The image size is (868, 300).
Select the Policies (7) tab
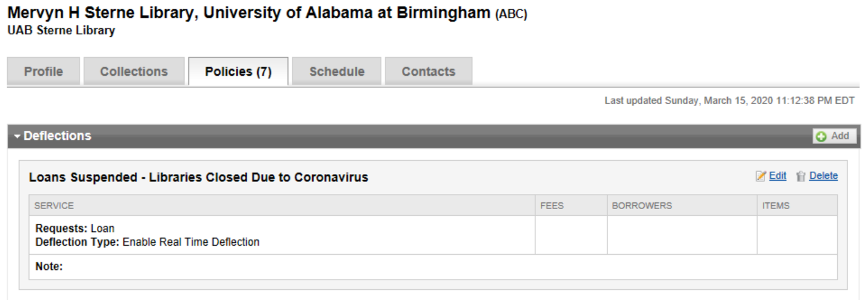click(x=238, y=72)
